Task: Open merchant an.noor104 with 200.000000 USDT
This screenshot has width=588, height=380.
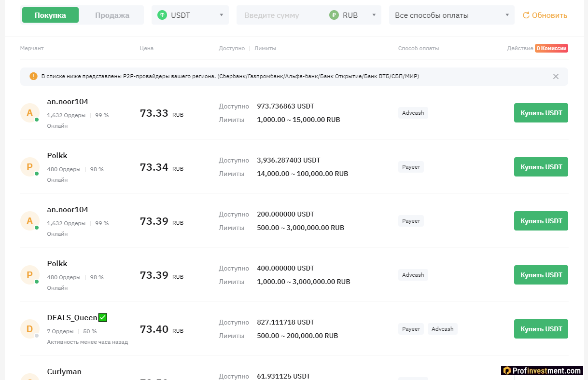Action: tap(68, 210)
